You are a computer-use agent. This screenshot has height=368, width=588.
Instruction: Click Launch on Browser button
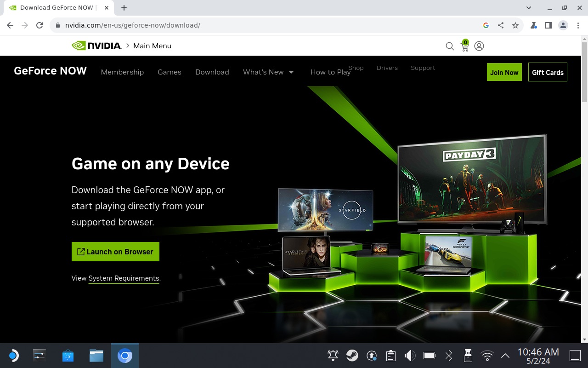tap(115, 252)
